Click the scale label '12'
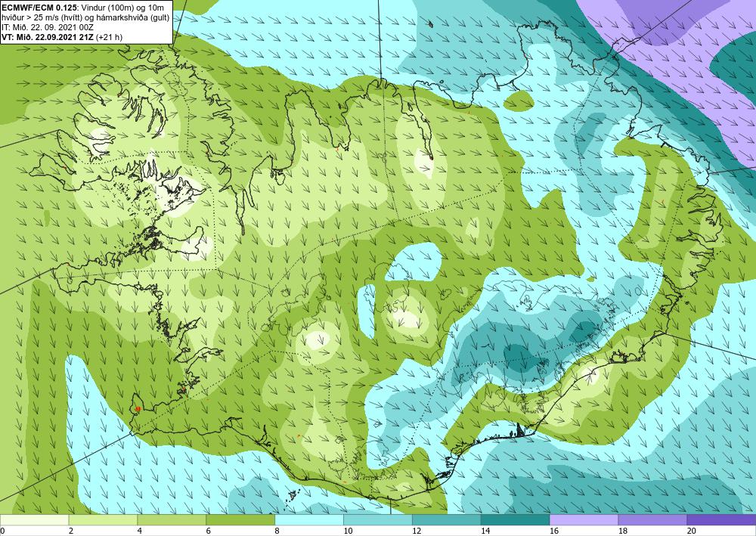Viewport: 756px width, 536px height. (417, 531)
